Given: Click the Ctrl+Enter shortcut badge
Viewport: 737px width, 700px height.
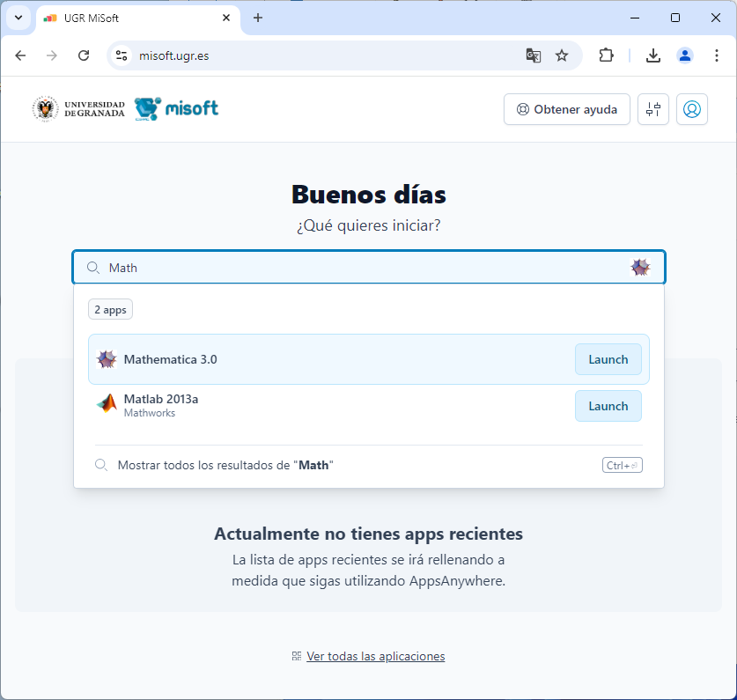Looking at the screenshot, I should point(622,465).
